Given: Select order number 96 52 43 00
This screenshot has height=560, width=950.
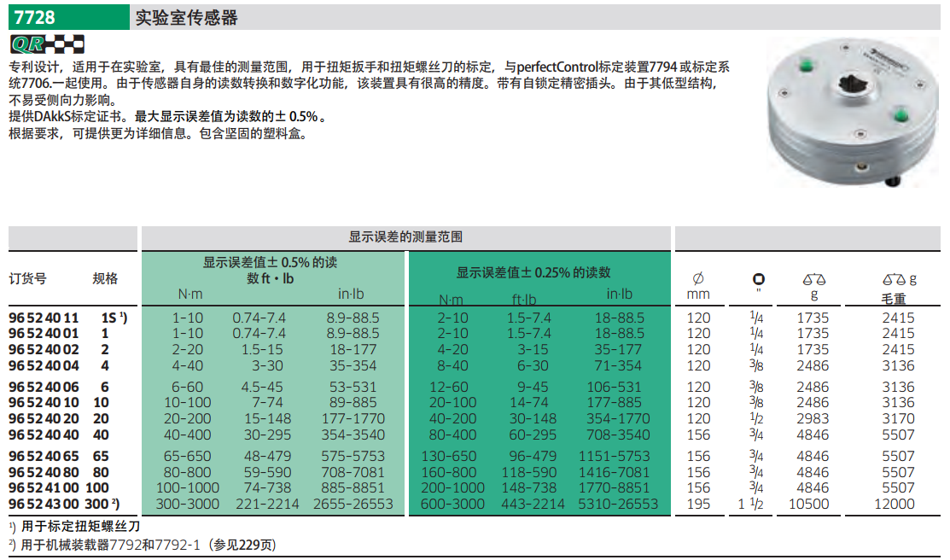Looking at the screenshot, I should (x=43, y=504).
